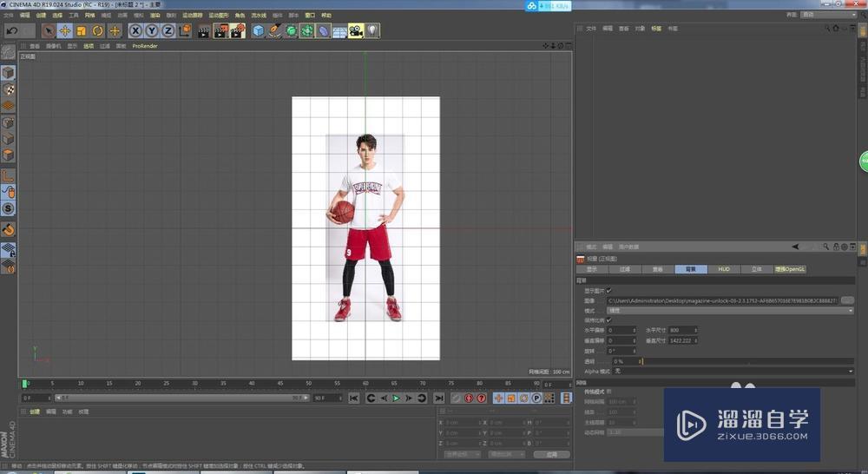Click the horizontal size field showing 800
Viewport: 868px width, 474px height.
tap(681, 330)
